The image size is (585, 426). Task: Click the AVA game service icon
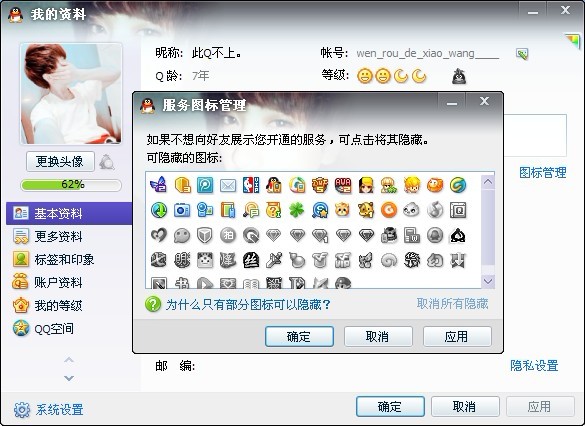(x=343, y=185)
